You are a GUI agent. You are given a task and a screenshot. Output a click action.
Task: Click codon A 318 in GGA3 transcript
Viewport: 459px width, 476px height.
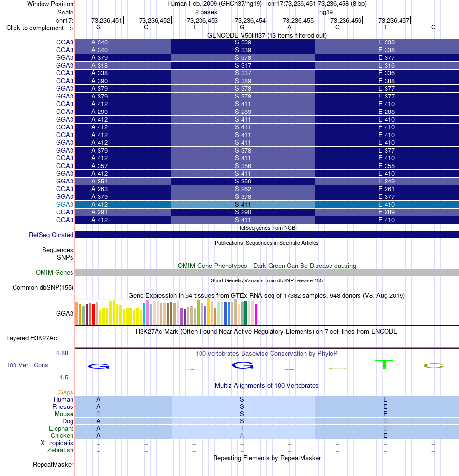point(100,66)
